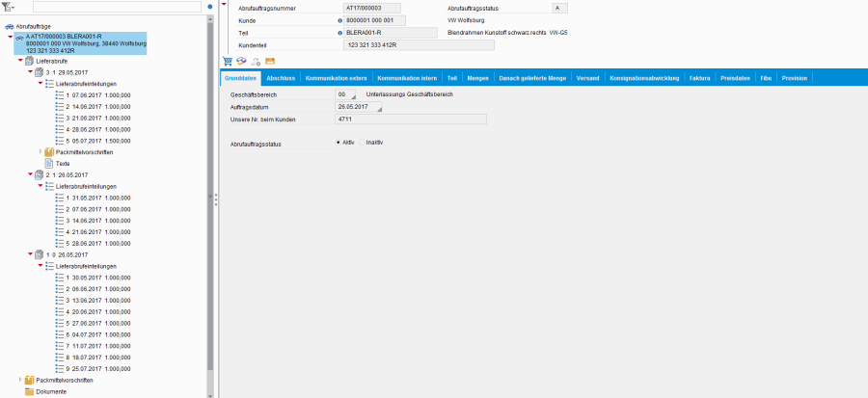This screenshot has height=398, width=868.
Task: Open the Versand tab
Action: coord(586,77)
